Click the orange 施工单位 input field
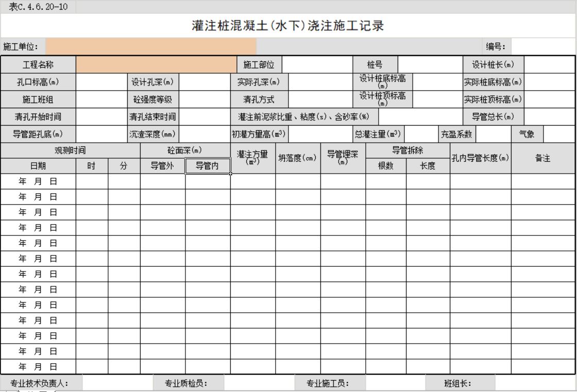 [150, 46]
